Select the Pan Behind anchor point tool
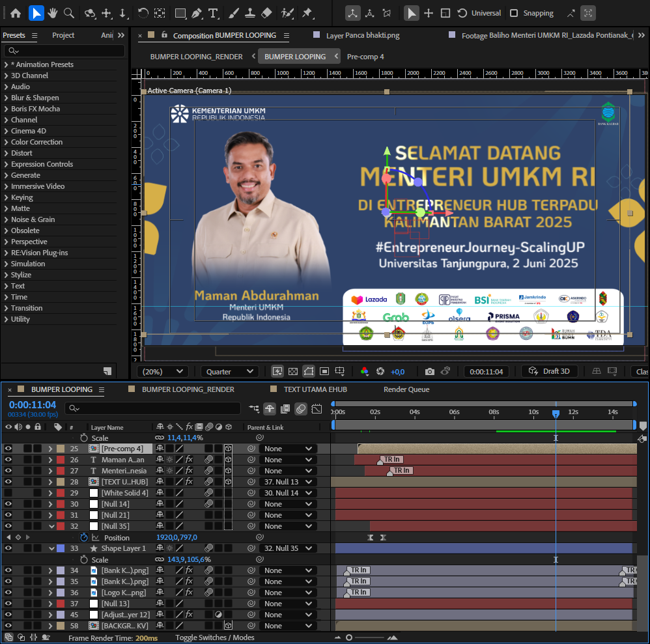Image resolution: width=650 pixels, height=644 pixels. [160, 13]
